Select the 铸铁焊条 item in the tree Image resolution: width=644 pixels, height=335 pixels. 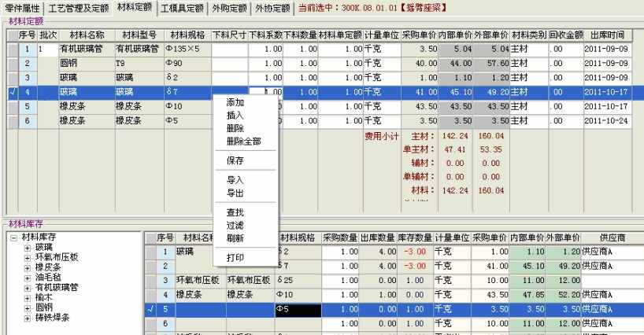(x=53, y=318)
